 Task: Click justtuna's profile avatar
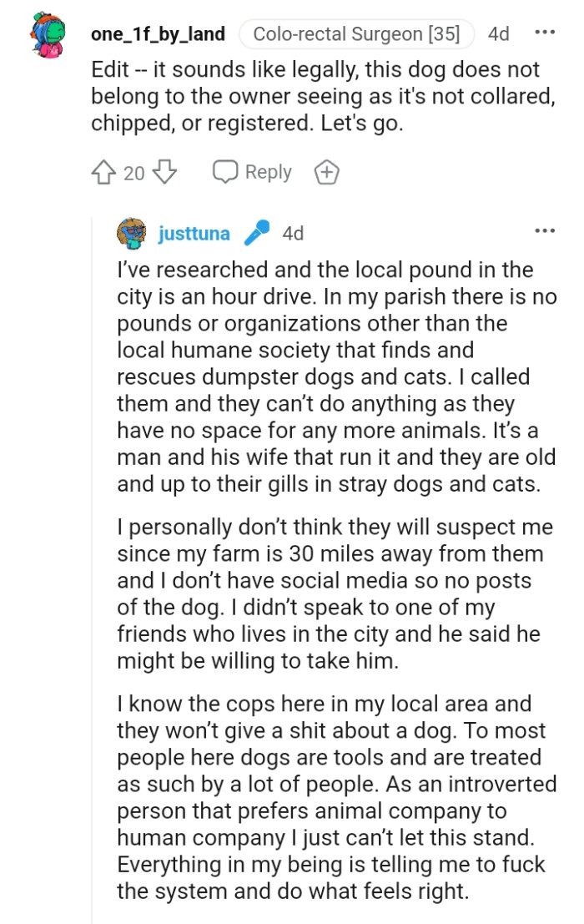133,234
